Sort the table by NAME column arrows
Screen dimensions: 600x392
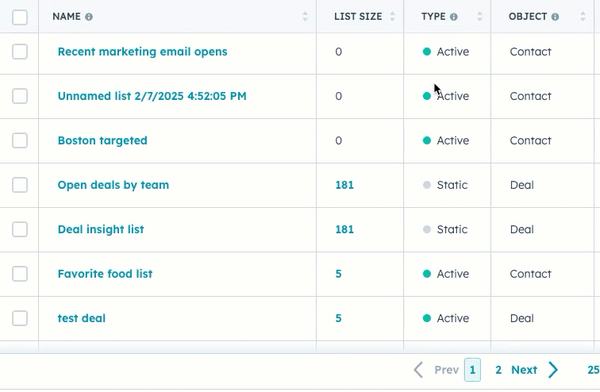305,16
